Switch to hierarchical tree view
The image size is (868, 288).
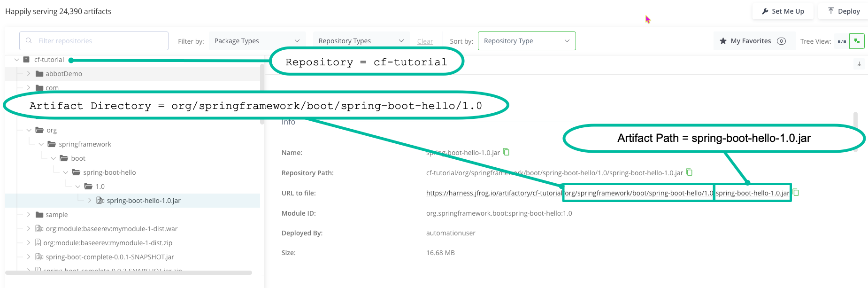coord(857,41)
